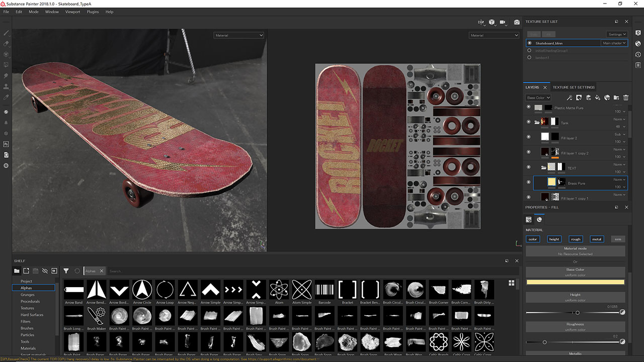Adjust the Height slider handle
The image size is (644, 362).
click(x=577, y=313)
